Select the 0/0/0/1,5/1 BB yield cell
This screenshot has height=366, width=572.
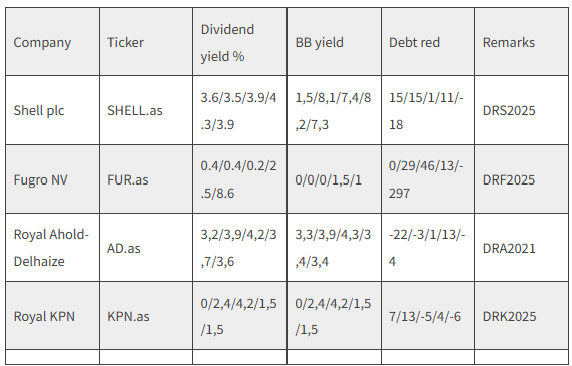tap(334, 179)
